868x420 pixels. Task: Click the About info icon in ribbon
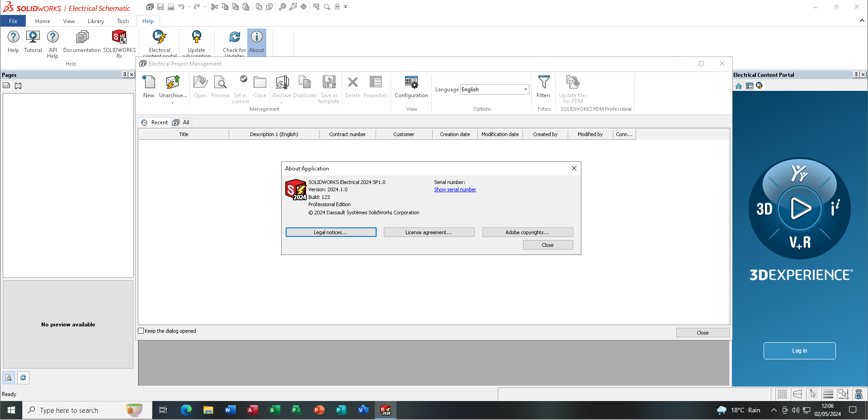coord(256,37)
